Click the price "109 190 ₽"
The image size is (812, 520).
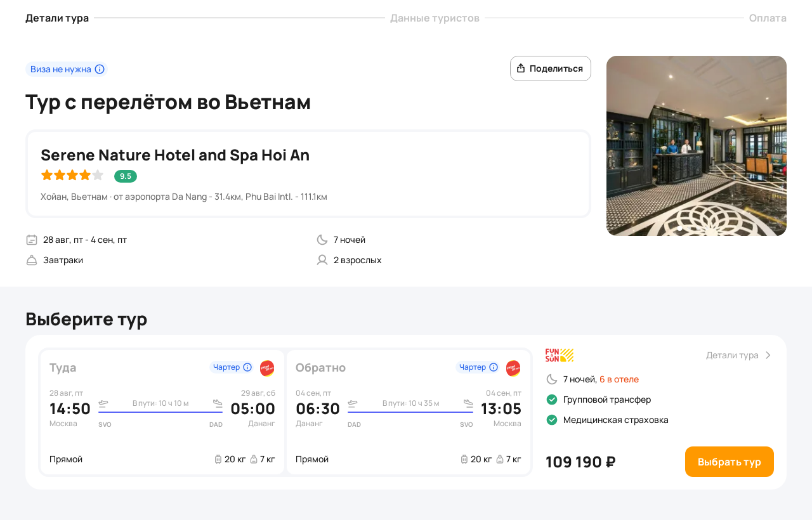click(x=580, y=462)
